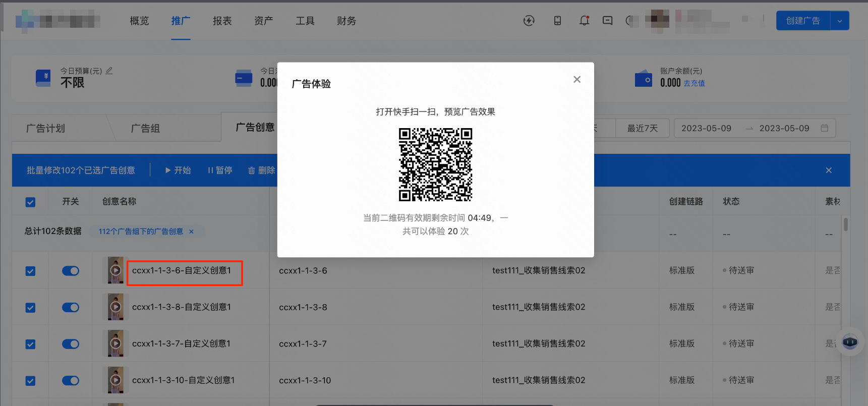This screenshot has height=406, width=868.
Task: Close the 广告体验 dialog
Action: [577, 79]
